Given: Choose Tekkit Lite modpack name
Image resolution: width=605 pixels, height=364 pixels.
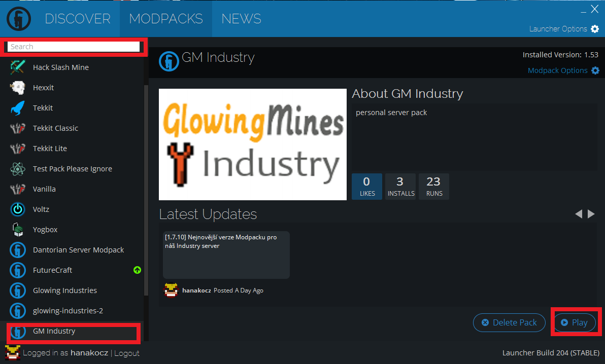Looking at the screenshot, I should tap(50, 149).
